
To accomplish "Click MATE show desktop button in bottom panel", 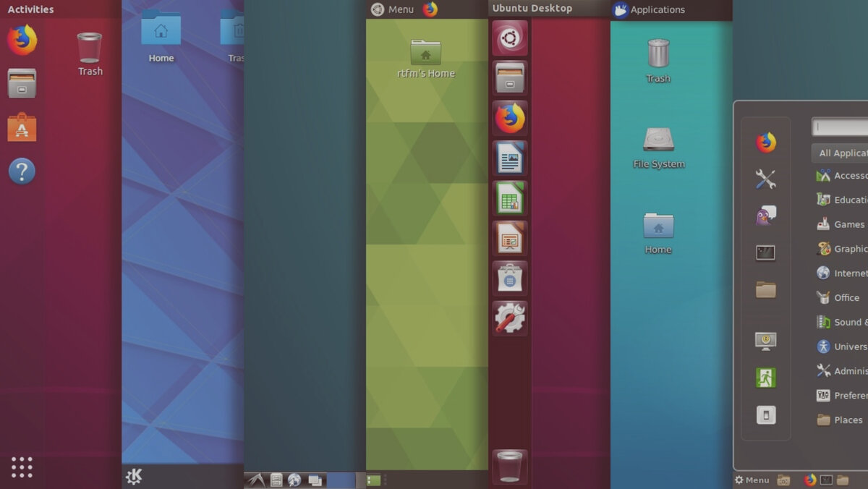I will 373,480.
